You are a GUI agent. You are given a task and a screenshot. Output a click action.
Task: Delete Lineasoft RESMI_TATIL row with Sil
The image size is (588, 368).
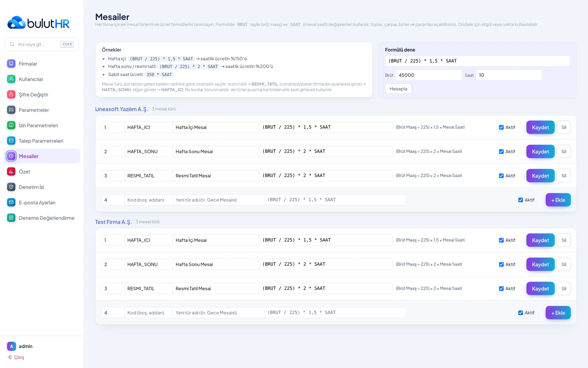pyautogui.click(x=564, y=176)
